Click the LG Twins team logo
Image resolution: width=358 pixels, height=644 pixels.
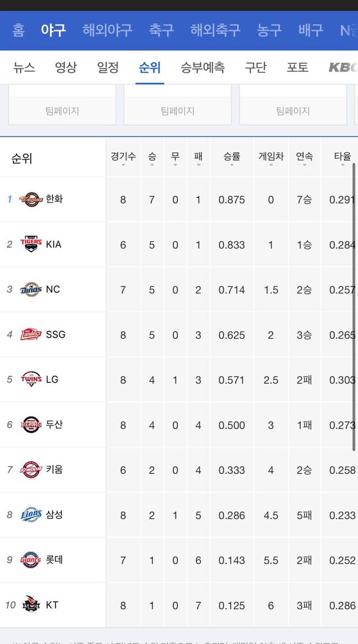tap(31, 379)
